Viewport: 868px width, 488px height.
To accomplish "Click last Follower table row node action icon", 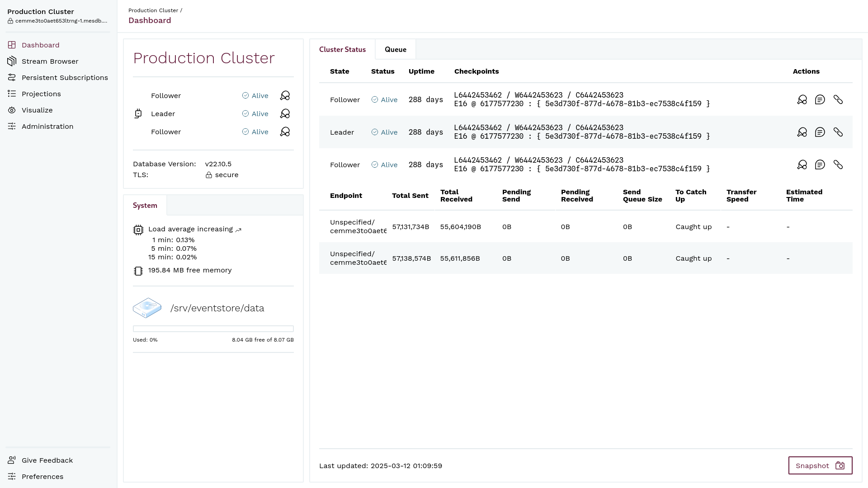I will coord(802,164).
